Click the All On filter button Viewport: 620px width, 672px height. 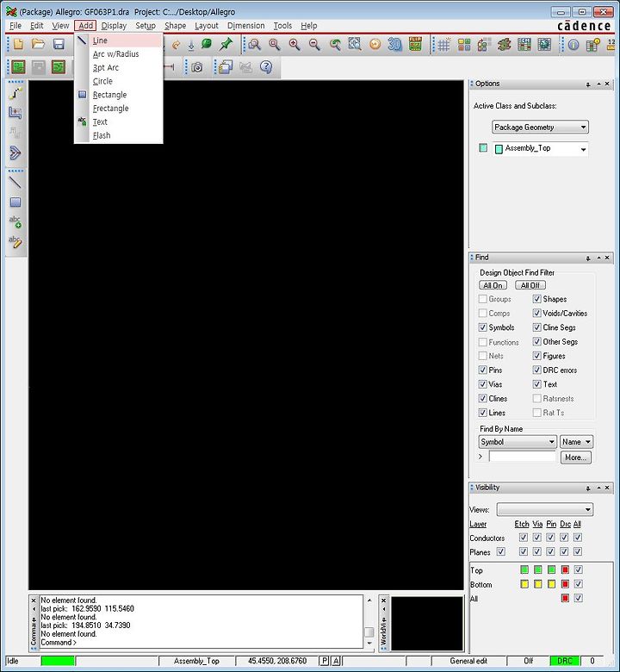click(x=493, y=285)
